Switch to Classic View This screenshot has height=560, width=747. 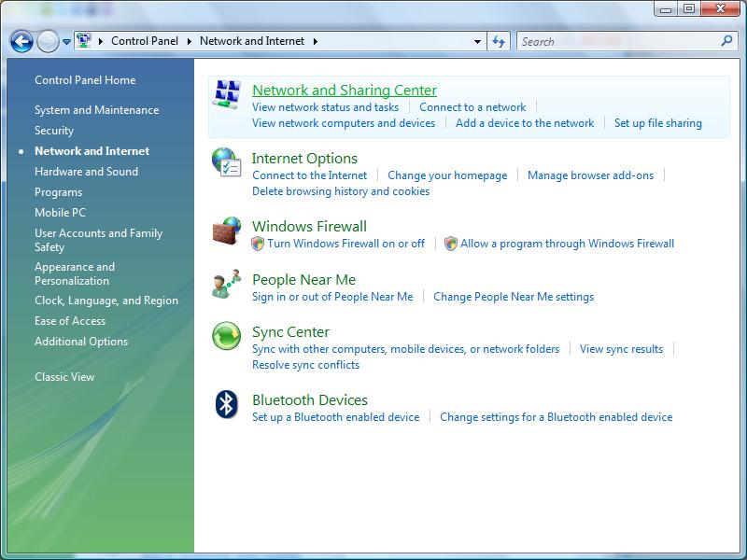(64, 377)
